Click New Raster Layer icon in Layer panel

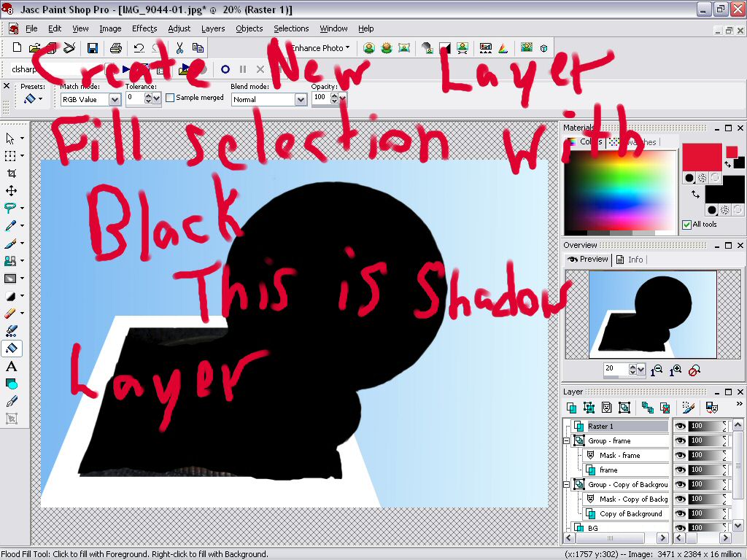click(x=572, y=408)
